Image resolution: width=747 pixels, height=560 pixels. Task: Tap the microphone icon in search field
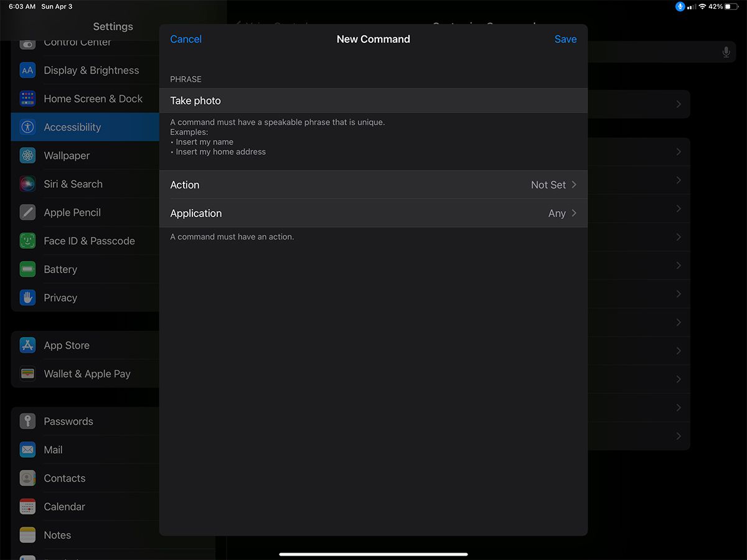tap(726, 52)
